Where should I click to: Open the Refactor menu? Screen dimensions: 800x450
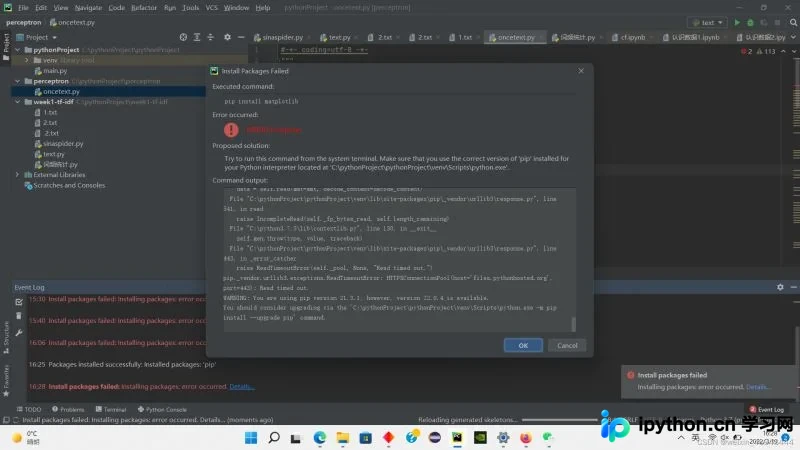tap(144, 8)
